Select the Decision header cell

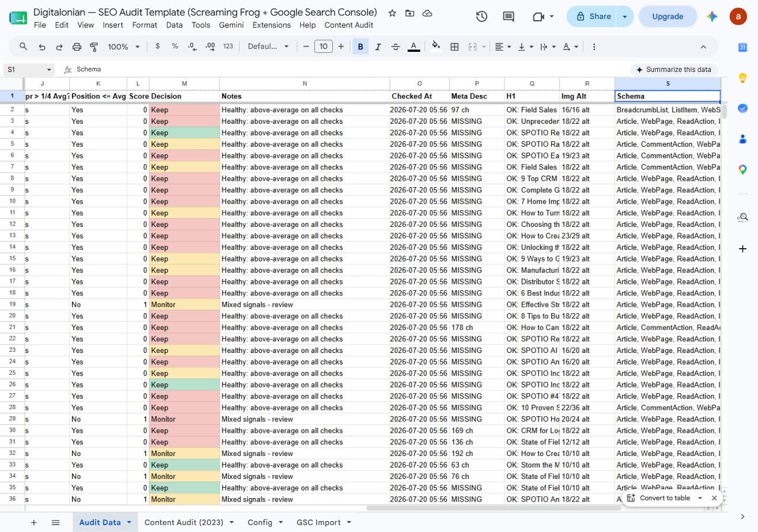184,96
